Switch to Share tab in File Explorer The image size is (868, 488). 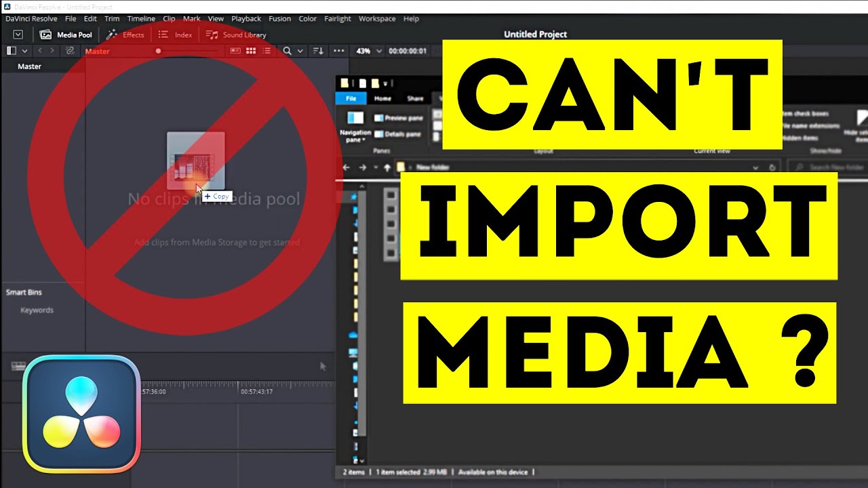[415, 98]
